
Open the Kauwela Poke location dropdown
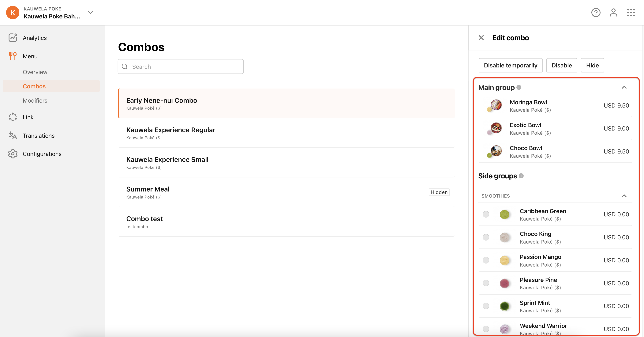click(91, 13)
